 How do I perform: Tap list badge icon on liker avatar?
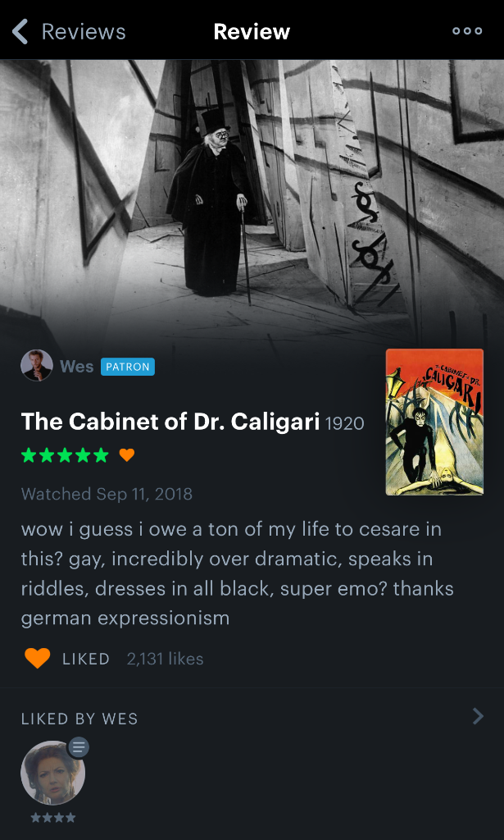[78, 747]
